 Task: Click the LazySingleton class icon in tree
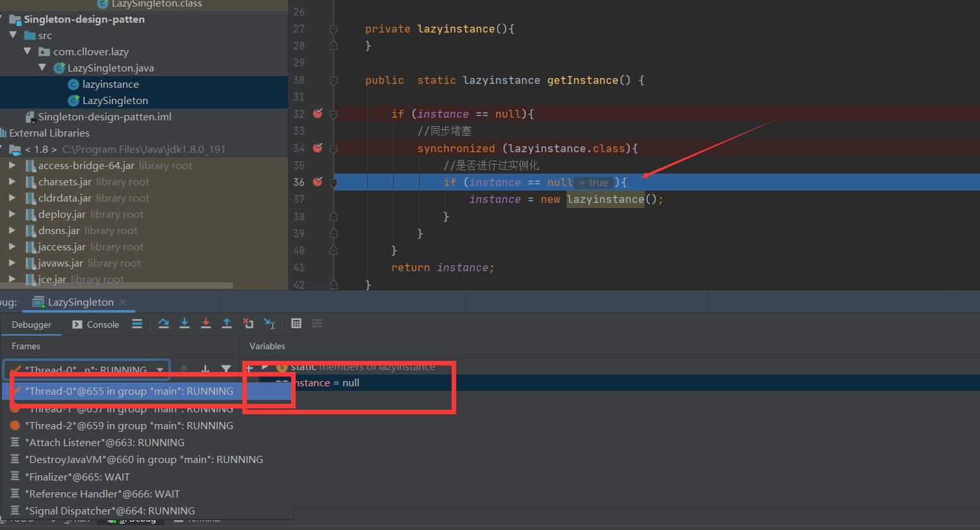73,101
